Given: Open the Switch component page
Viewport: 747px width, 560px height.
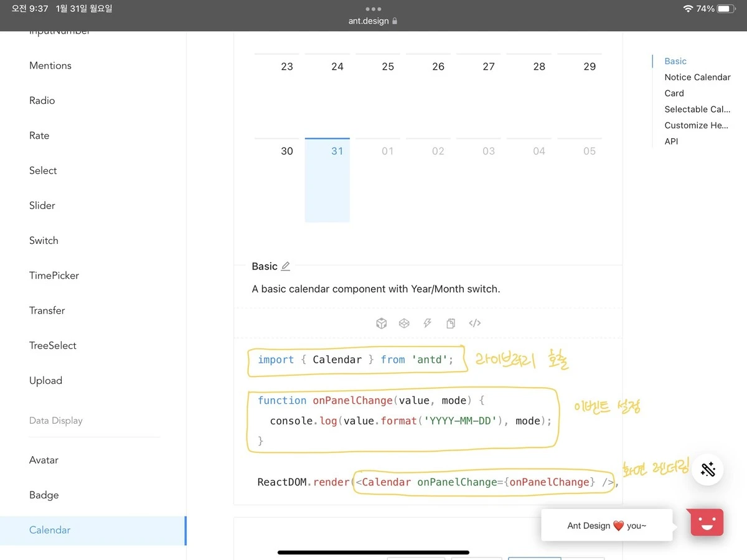Looking at the screenshot, I should pos(44,240).
